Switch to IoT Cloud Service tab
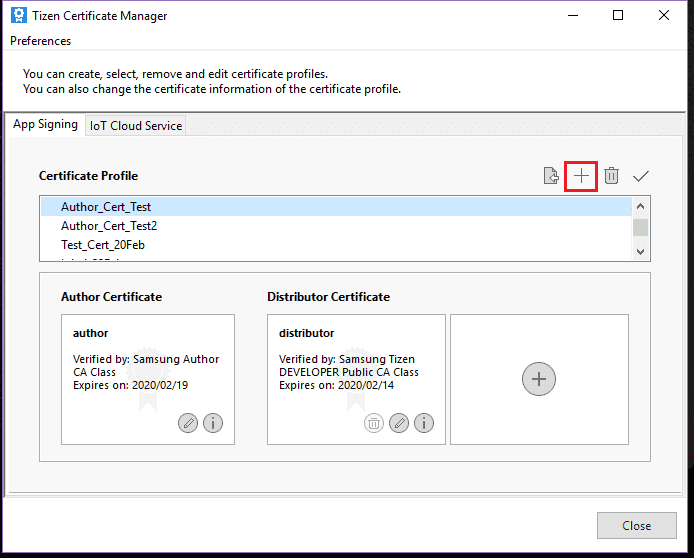The width and height of the screenshot is (694, 558). (x=136, y=126)
